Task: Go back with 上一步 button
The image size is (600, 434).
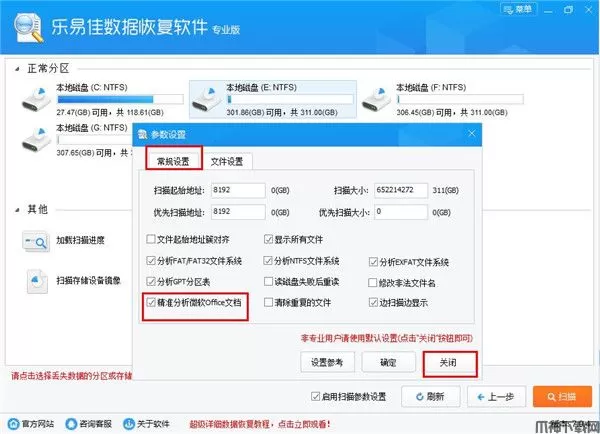Action: coord(496,396)
